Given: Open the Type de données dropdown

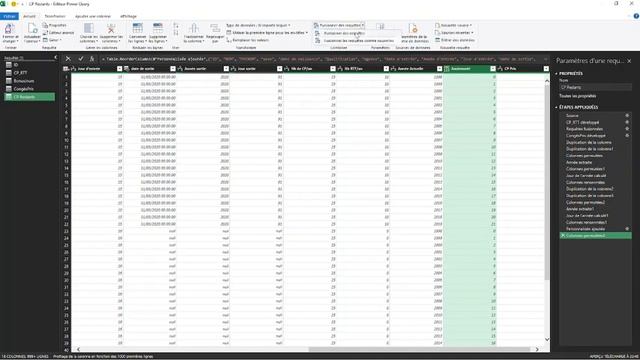Looking at the screenshot, I should coord(258,25).
